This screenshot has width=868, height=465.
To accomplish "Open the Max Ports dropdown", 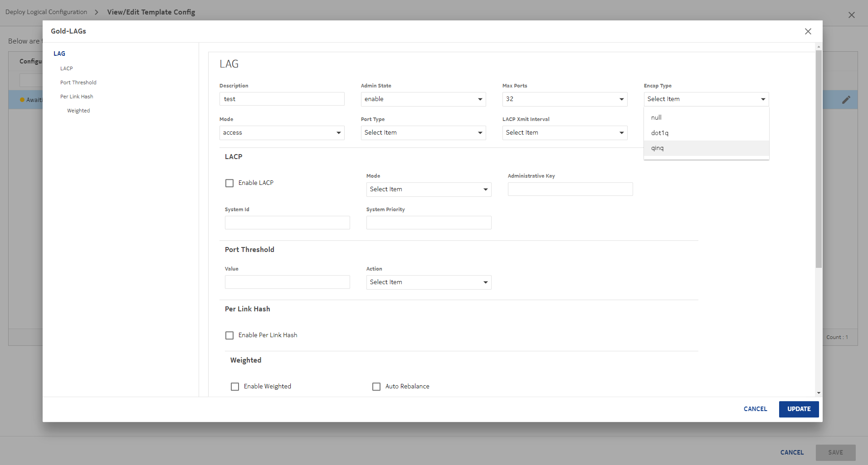I will (x=565, y=99).
